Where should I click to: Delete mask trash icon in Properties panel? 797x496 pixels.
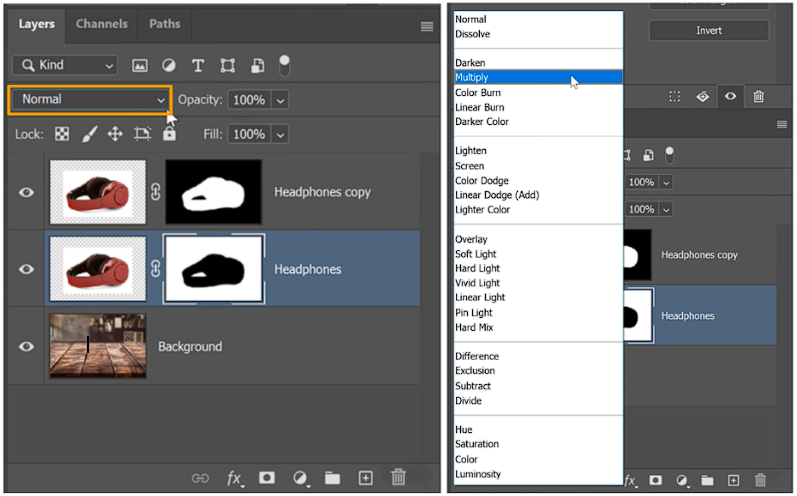click(x=758, y=96)
